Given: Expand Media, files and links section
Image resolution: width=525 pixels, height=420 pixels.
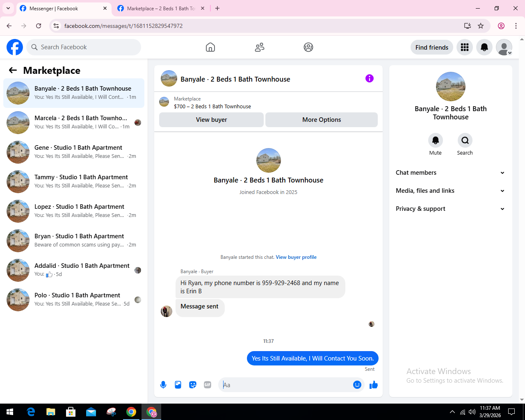Looking at the screenshot, I should 450,191.
